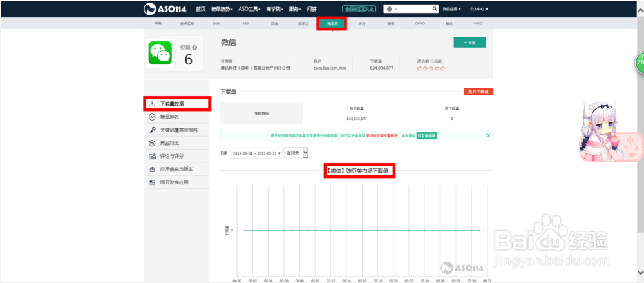
Task: Click the Android platform icon in search box
Action: point(390,8)
